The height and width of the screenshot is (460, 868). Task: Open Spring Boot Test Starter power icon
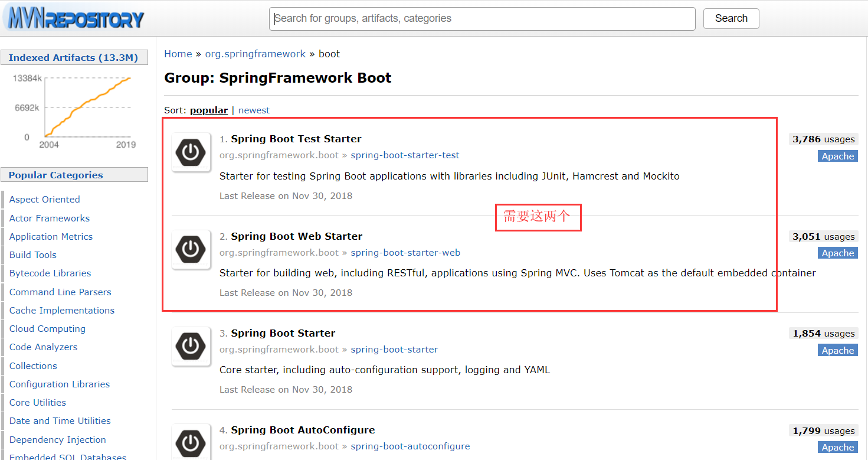pyautogui.click(x=191, y=152)
